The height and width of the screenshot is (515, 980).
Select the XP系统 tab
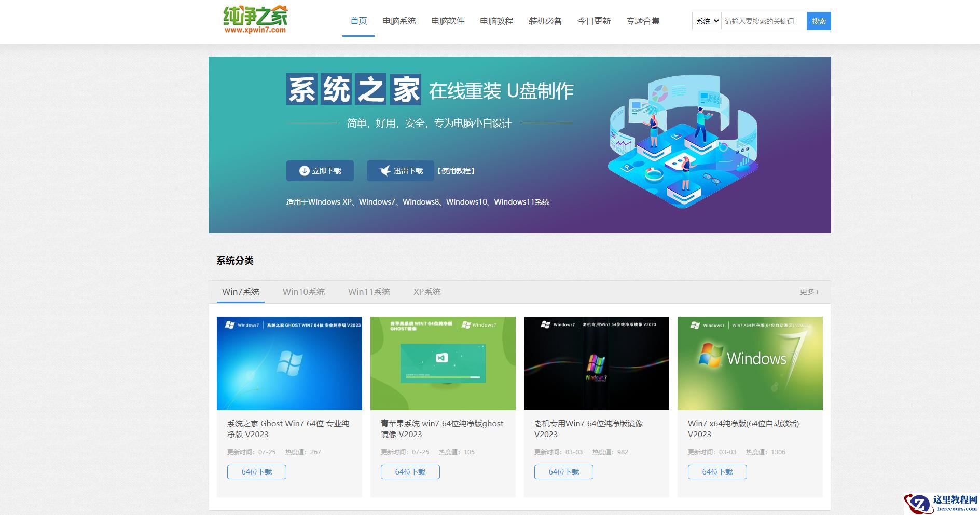pyautogui.click(x=426, y=292)
